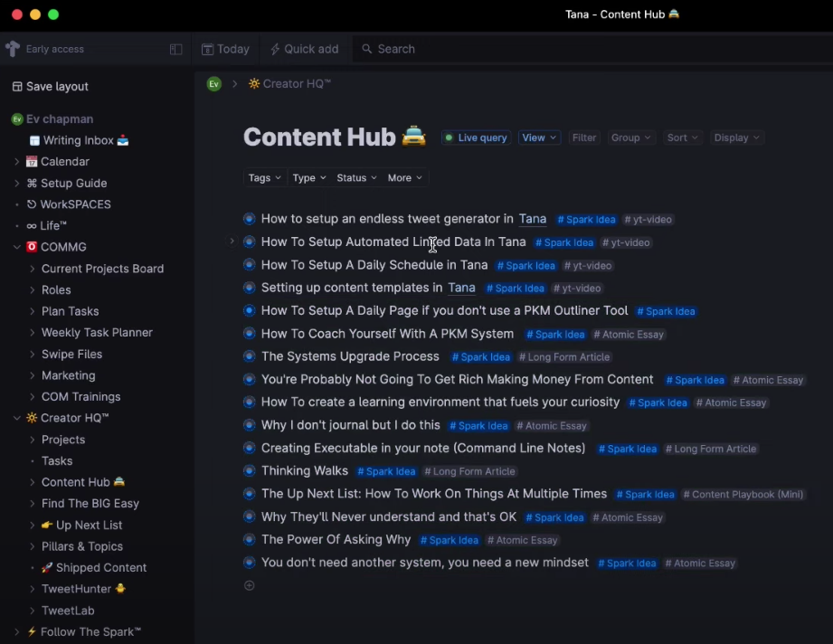Open the View dropdown
The image size is (833, 644).
[539, 137]
